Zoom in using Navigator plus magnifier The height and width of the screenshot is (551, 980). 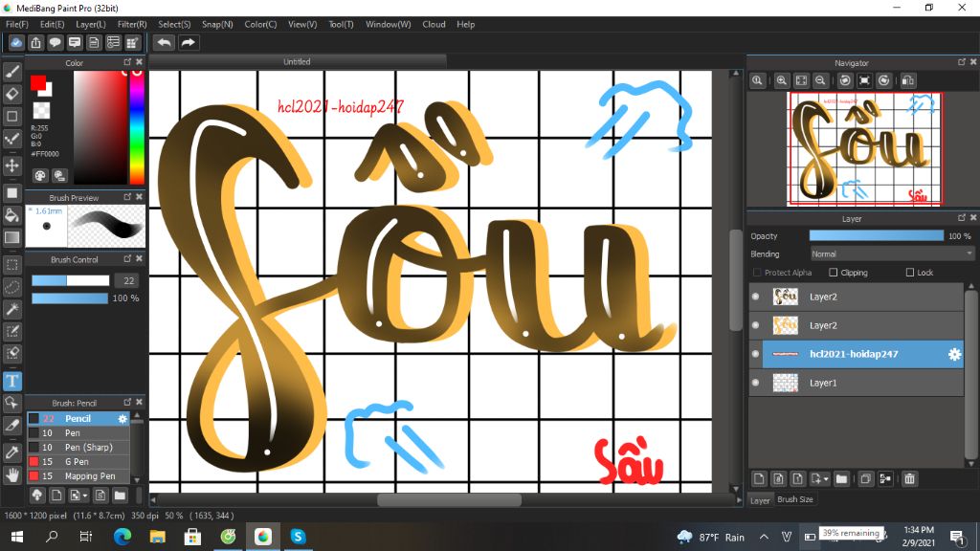[781, 80]
